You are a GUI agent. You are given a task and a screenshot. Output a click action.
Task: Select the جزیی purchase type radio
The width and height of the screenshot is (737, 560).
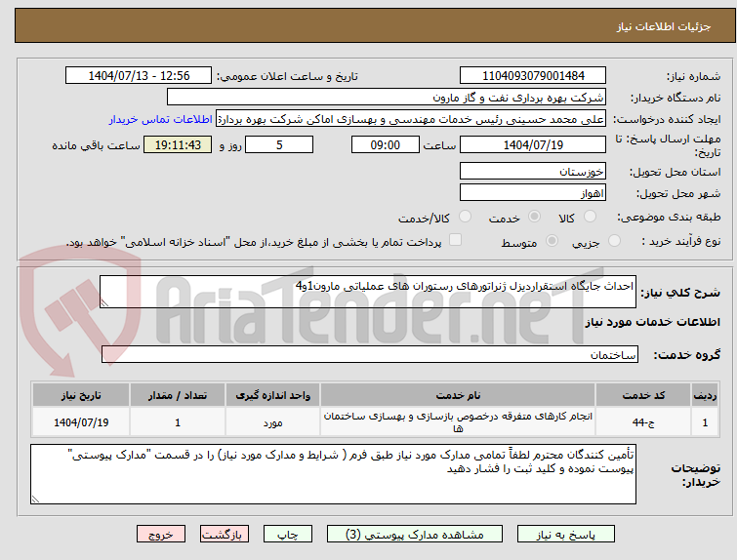click(614, 241)
